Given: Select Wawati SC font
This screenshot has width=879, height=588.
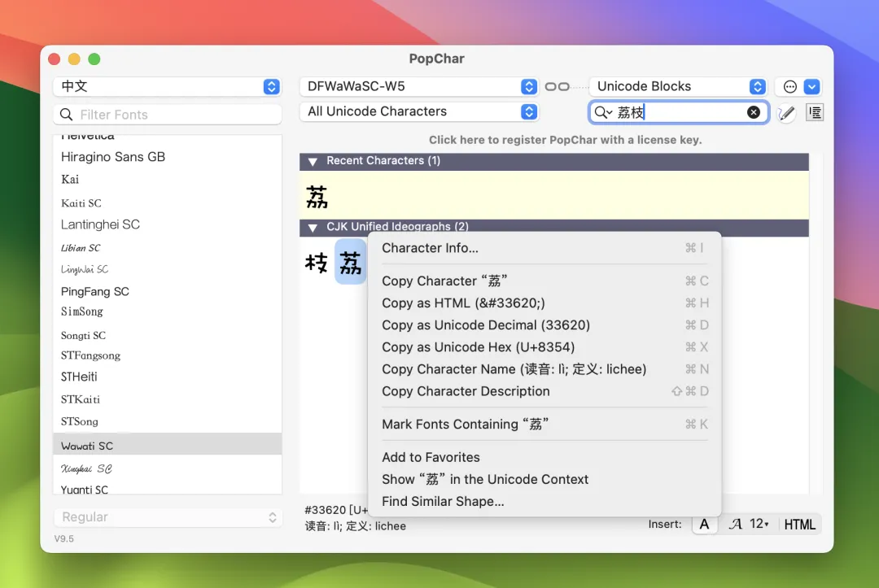Looking at the screenshot, I should (x=167, y=446).
